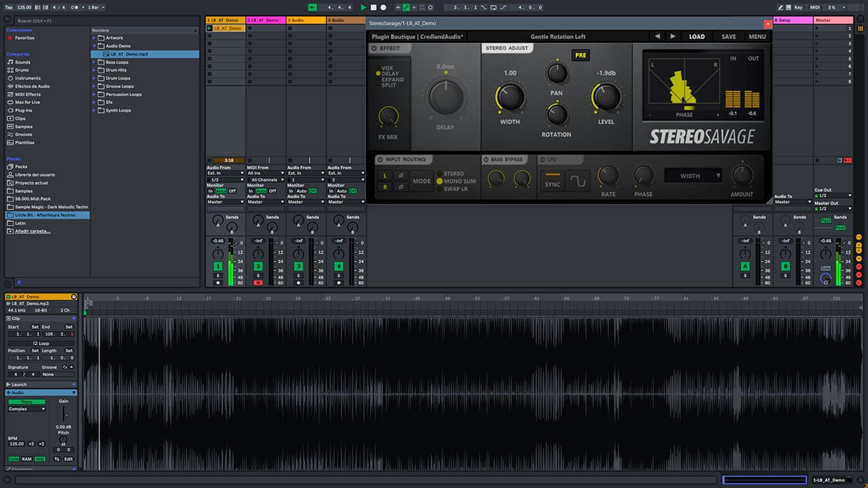This screenshot has width=868, height=488.
Task: Click LOAD in StereoSavage
Action: coord(697,36)
